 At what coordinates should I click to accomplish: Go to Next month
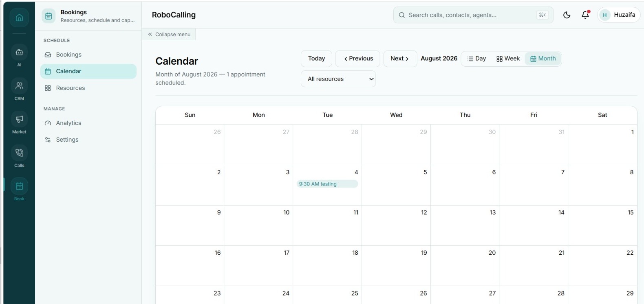[x=400, y=59]
